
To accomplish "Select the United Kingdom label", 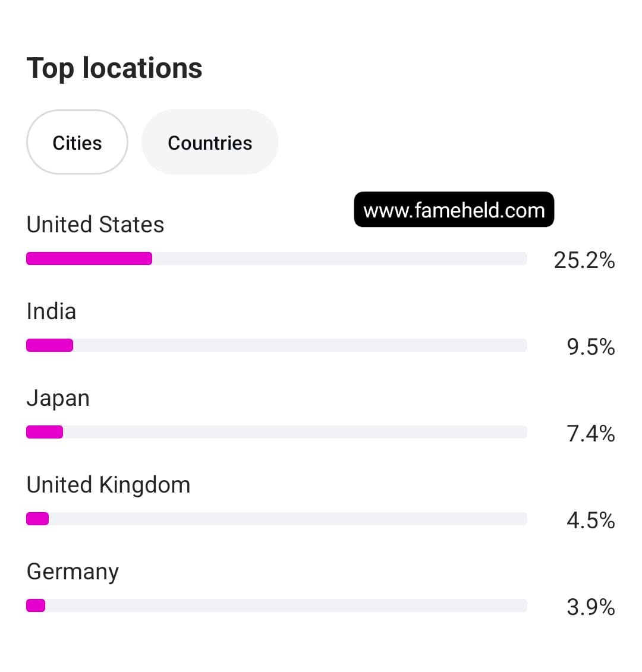I will click(108, 485).
